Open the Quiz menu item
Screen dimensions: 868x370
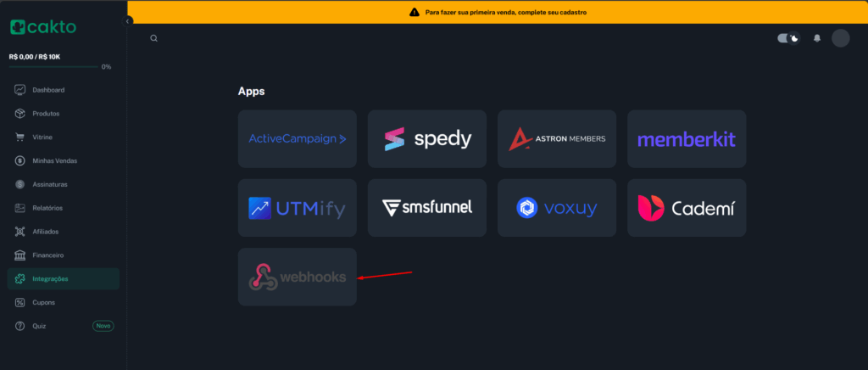pos(40,326)
